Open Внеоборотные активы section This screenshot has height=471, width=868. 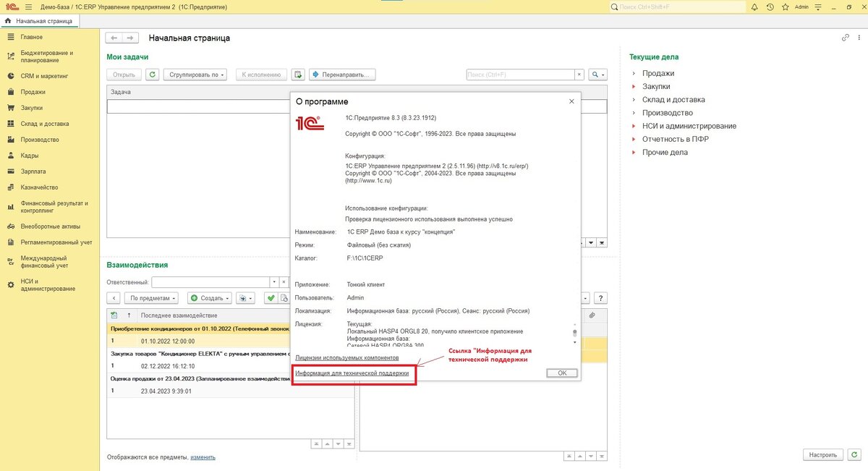51,226
